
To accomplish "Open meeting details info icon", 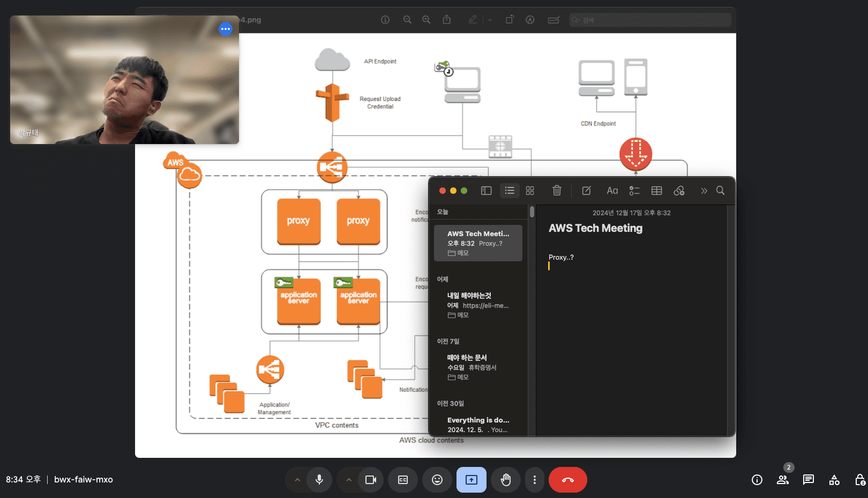I will pyautogui.click(x=757, y=480).
